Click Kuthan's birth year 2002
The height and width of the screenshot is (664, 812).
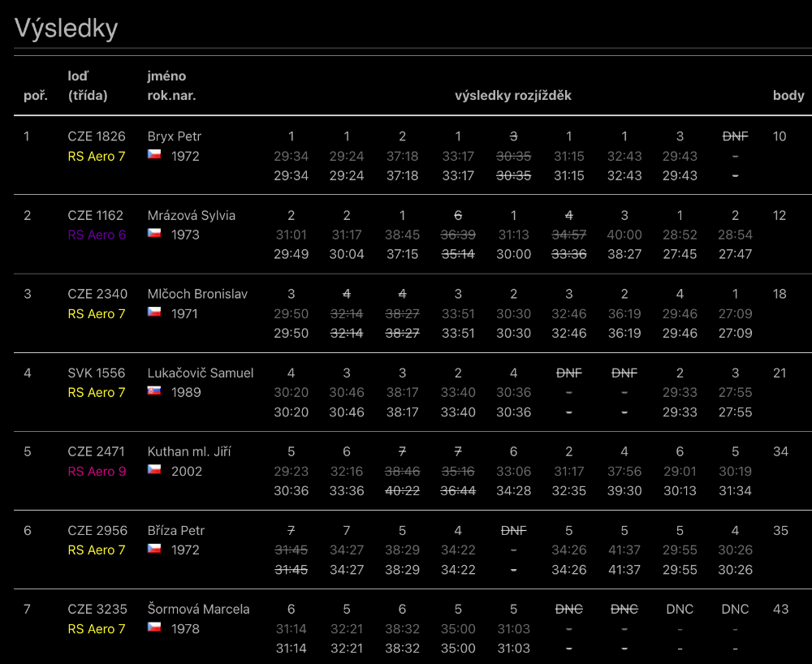pyautogui.click(x=187, y=472)
